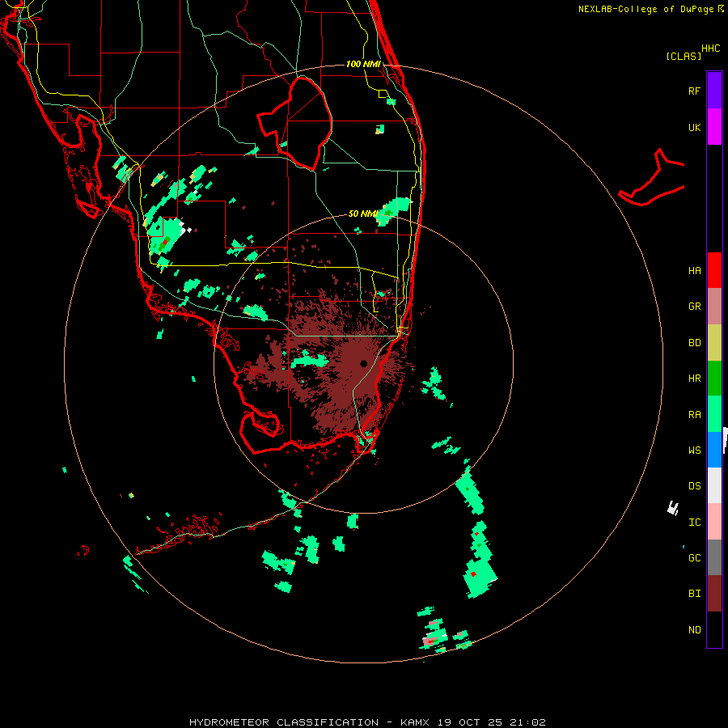Screen dimensions: 728x728
Task: Click the 'BD' legend label
Action: coord(694,343)
